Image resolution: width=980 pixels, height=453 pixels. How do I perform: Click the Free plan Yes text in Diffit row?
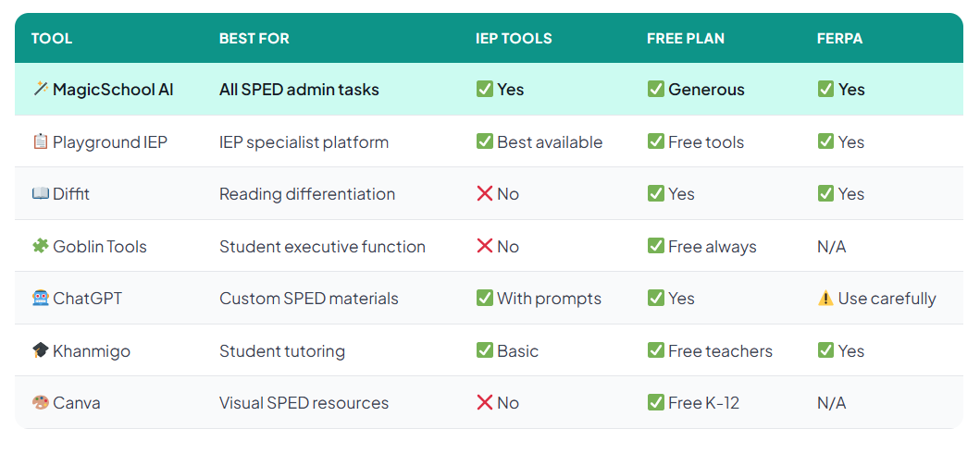(x=681, y=194)
